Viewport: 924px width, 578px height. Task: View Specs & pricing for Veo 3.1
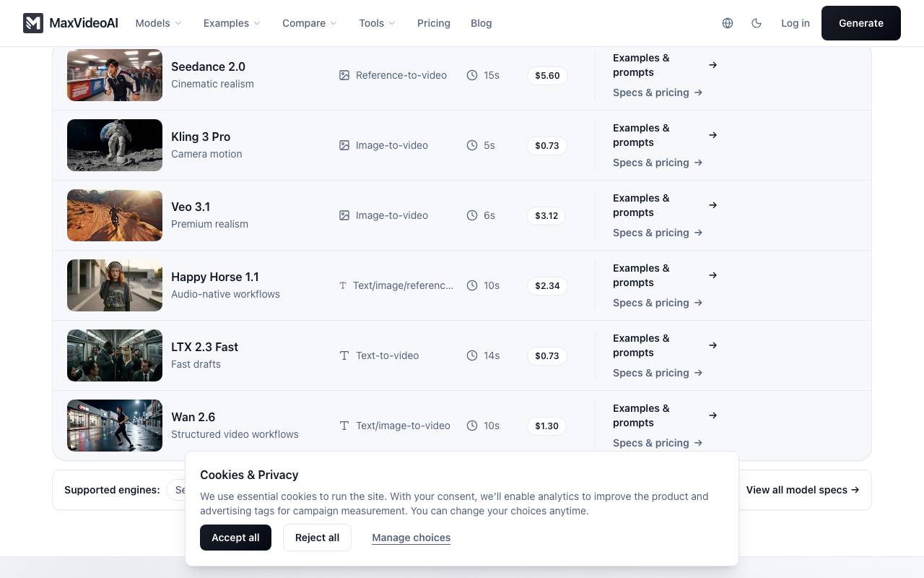coord(658,233)
